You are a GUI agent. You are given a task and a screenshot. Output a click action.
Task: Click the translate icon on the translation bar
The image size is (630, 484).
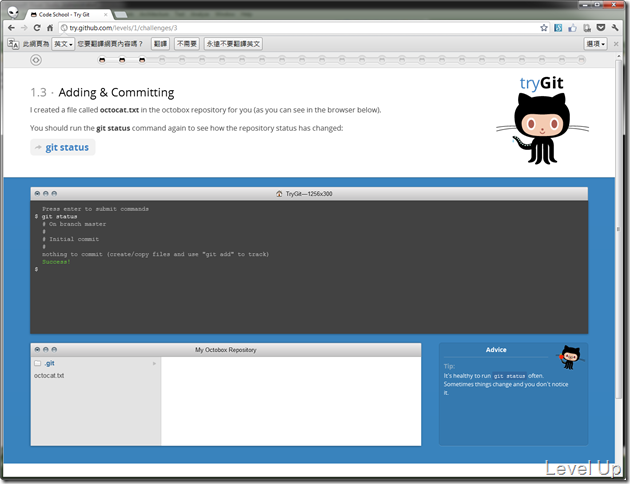pos(13,44)
